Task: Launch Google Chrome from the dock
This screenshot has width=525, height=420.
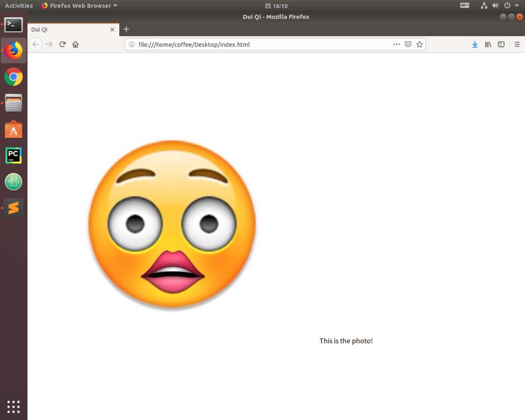Action: point(14,77)
